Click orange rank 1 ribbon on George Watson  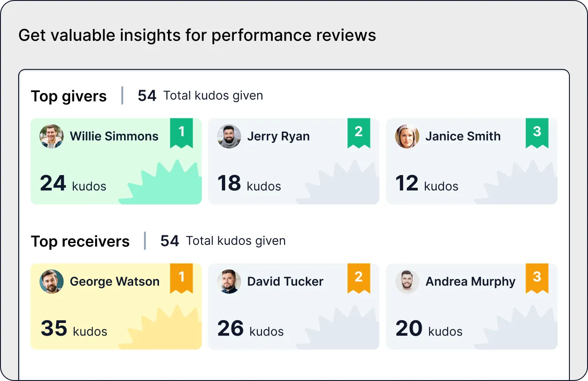[x=182, y=278]
